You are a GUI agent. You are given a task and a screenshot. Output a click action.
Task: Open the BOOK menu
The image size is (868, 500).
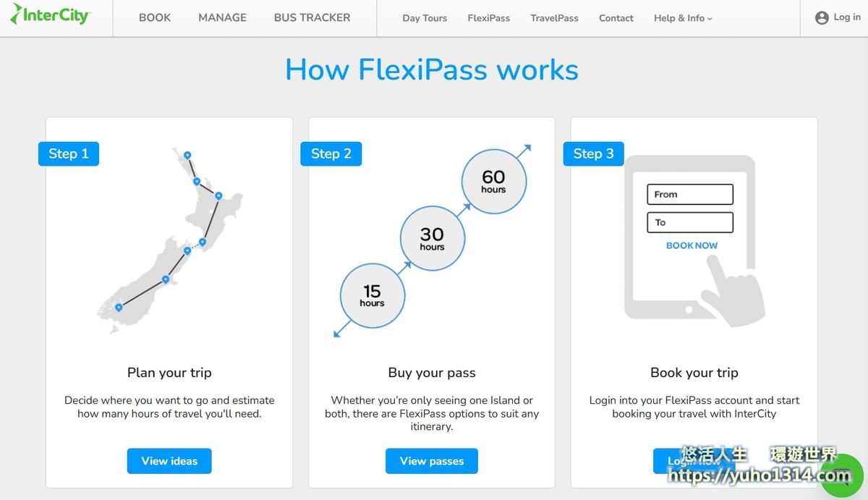pyautogui.click(x=155, y=17)
